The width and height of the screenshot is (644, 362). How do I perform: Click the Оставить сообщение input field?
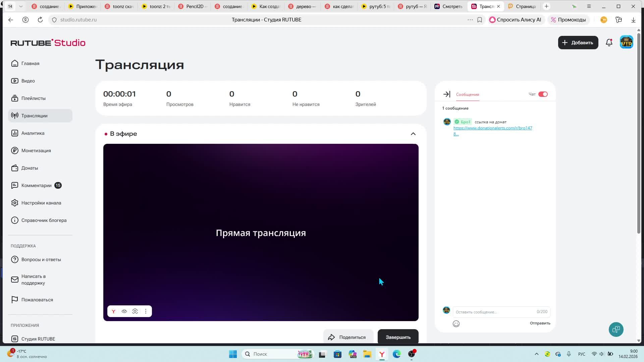(x=495, y=312)
